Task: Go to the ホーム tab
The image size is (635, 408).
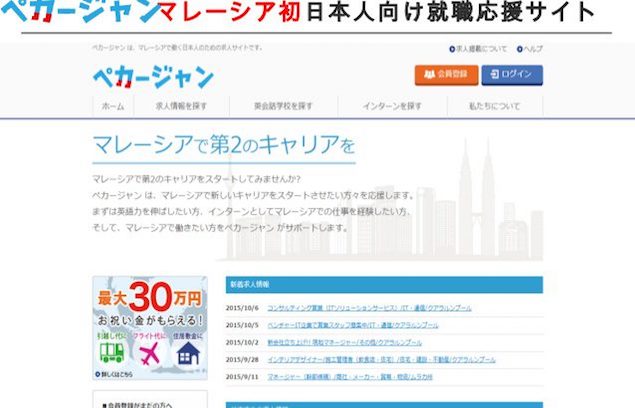Action: tap(113, 107)
